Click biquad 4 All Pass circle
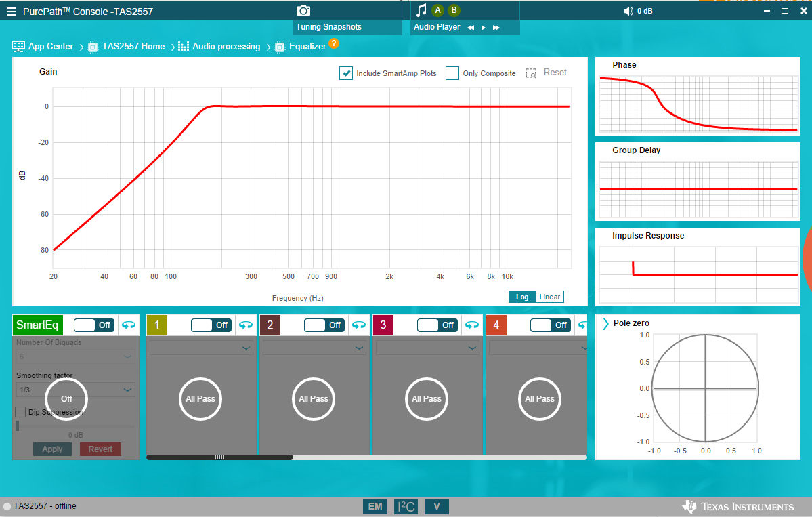Screen dimensions: 812x517 coord(540,399)
